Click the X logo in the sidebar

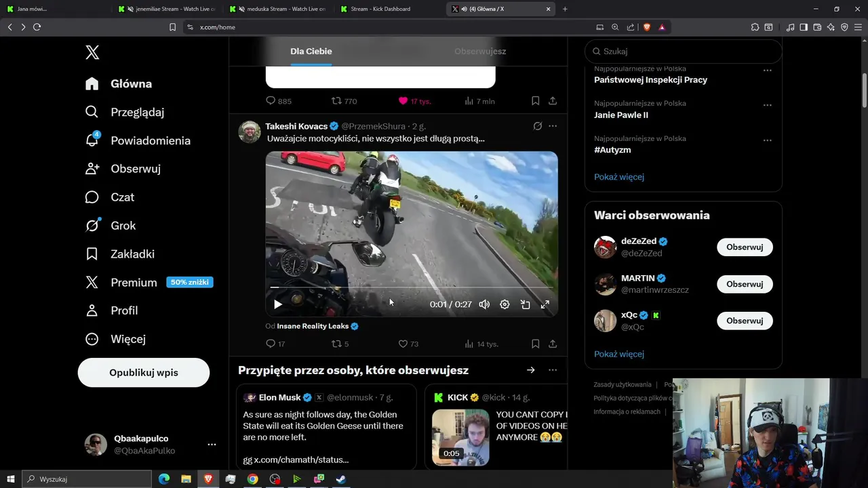[92, 52]
